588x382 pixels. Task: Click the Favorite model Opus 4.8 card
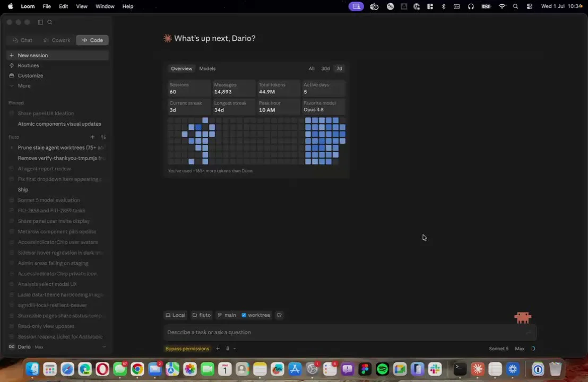click(324, 107)
